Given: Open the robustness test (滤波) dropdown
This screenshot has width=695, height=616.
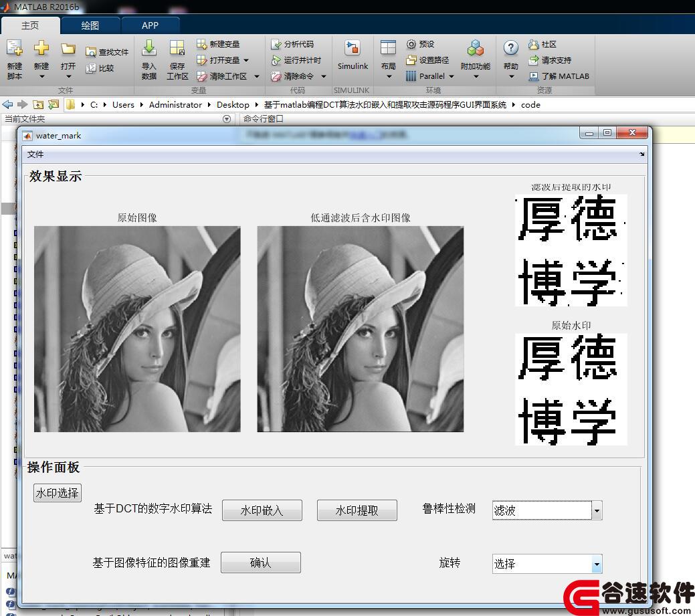Looking at the screenshot, I should pyautogui.click(x=597, y=510).
